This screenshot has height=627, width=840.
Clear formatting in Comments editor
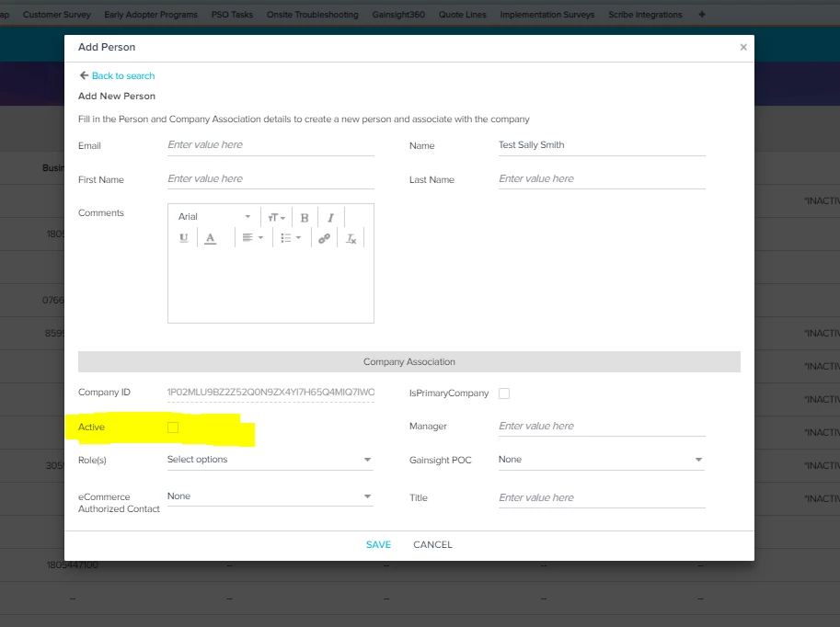pos(351,238)
